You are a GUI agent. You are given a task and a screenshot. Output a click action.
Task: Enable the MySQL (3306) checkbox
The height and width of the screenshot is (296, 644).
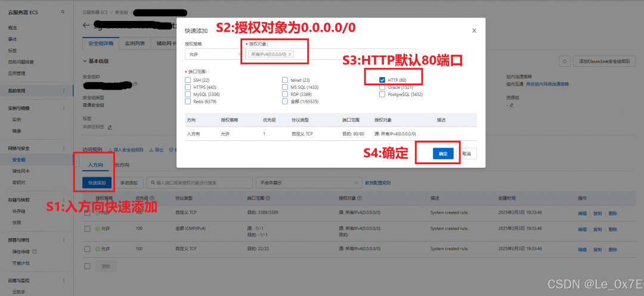pos(188,94)
